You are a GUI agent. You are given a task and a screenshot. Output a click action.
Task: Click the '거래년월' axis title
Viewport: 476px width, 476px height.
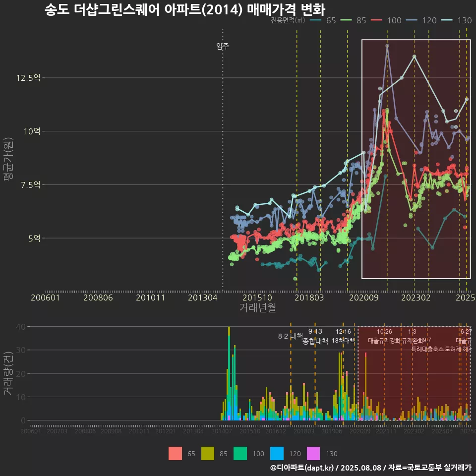257,307
